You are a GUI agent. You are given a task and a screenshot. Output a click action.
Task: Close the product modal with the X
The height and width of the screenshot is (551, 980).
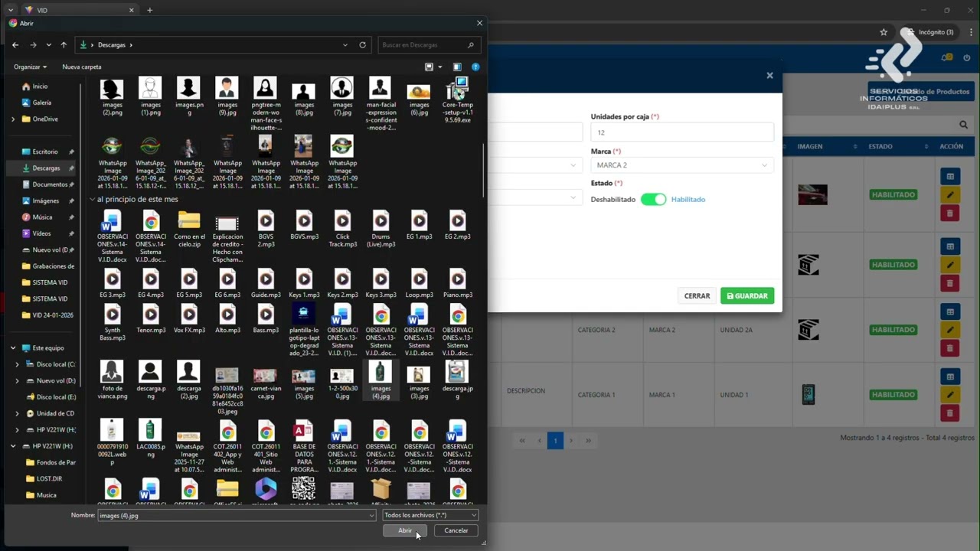(769, 76)
